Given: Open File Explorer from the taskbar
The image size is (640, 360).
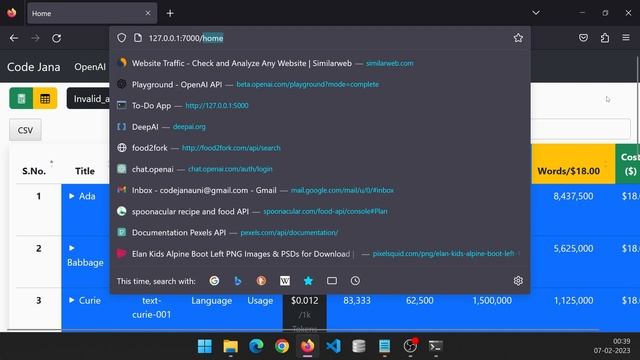Looking at the screenshot, I should point(231,346).
